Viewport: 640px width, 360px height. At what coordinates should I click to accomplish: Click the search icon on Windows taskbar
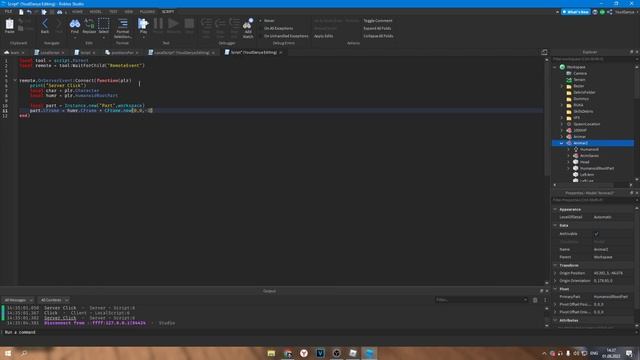[24, 353]
